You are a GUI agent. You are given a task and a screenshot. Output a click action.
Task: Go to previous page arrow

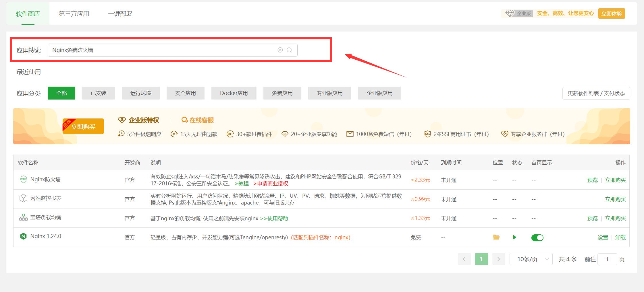click(x=464, y=259)
